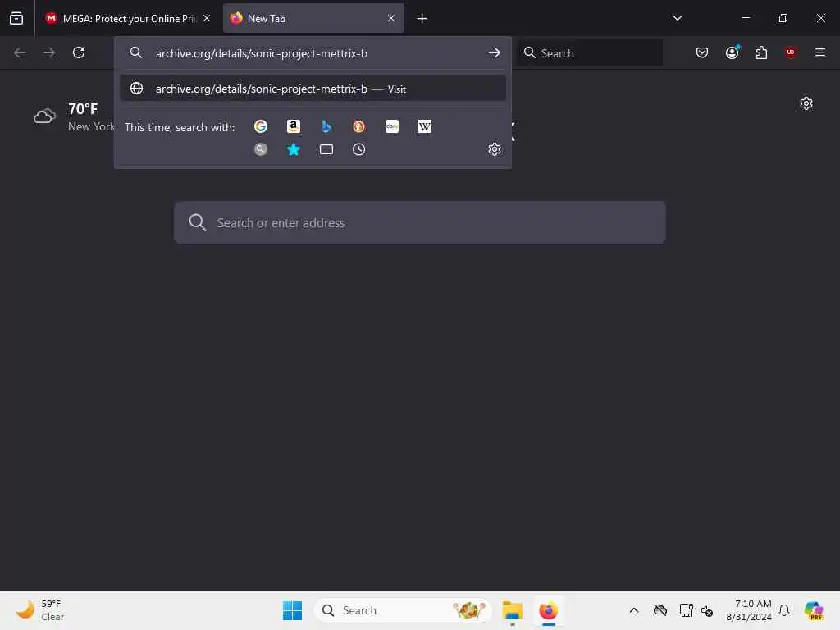Open the Windows Start menu

tap(293, 610)
